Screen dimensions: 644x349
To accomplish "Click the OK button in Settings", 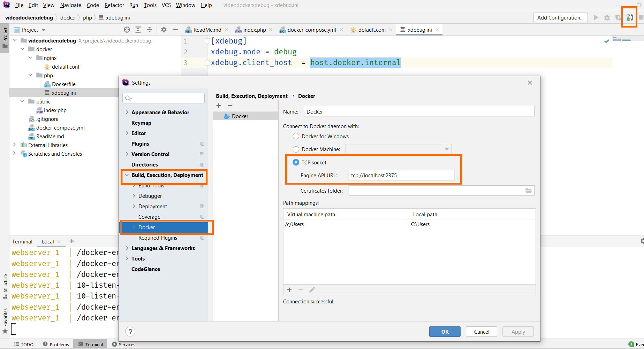I will tap(445, 332).
